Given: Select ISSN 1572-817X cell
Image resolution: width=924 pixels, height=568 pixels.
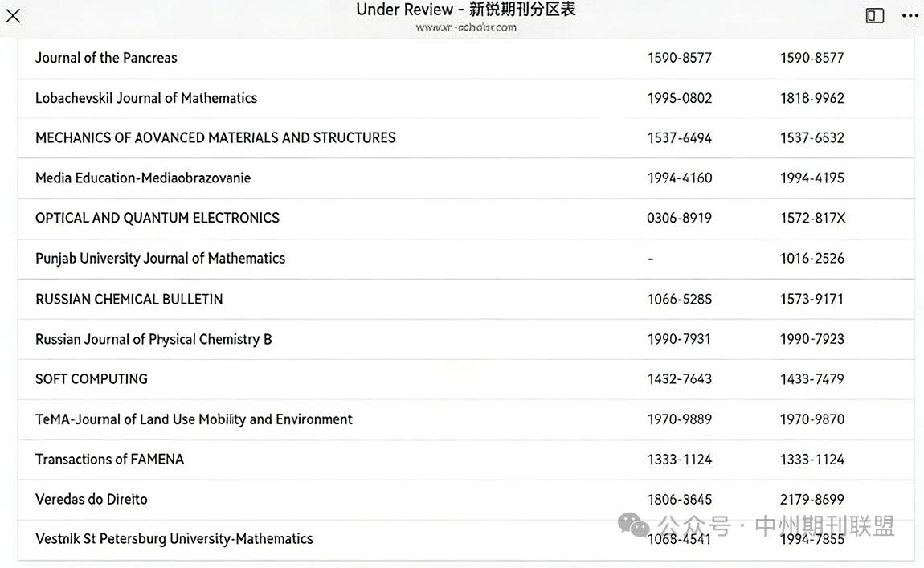Looking at the screenshot, I should click(812, 218).
